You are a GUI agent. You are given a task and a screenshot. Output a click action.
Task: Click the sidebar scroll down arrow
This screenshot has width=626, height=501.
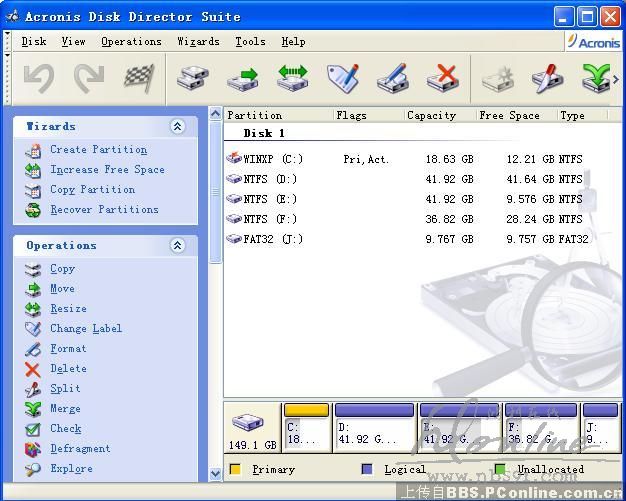[x=216, y=473]
